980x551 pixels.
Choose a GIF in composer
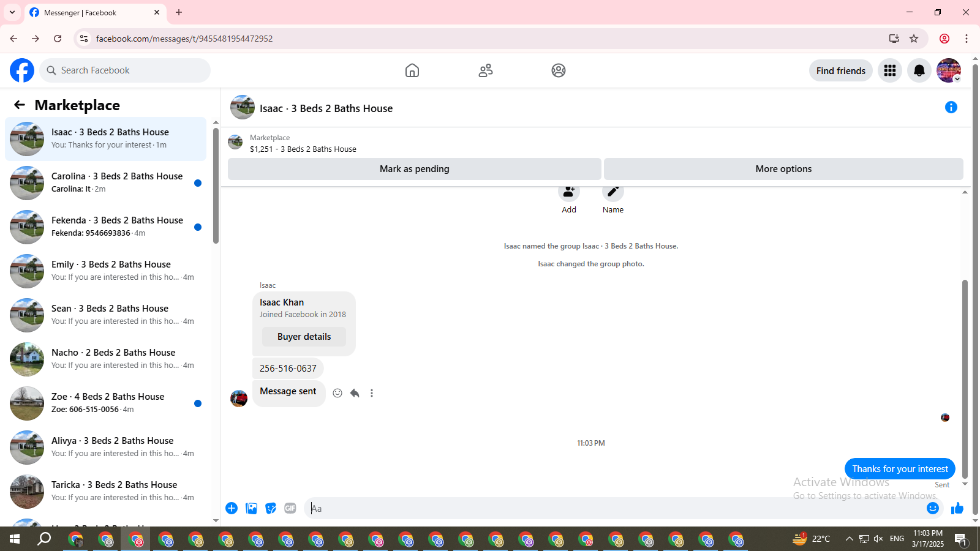pos(290,508)
